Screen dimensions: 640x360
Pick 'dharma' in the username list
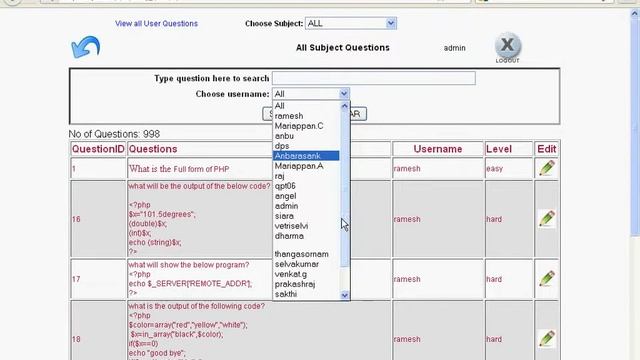306,236
